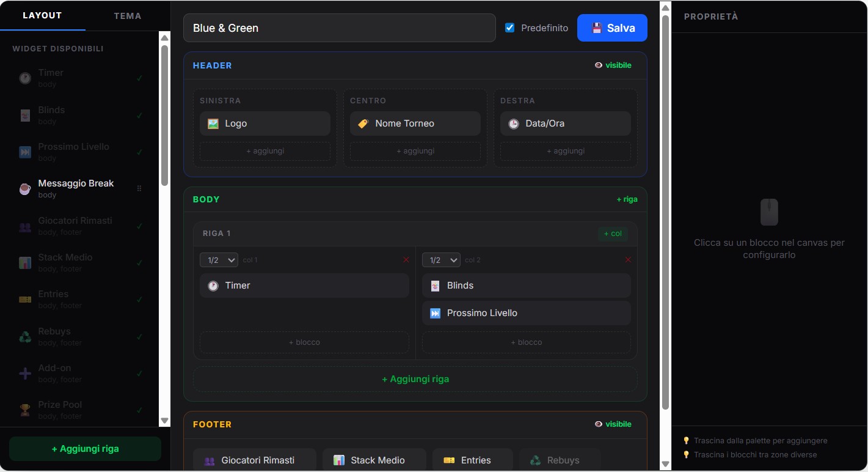The height and width of the screenshot is (472, 868).
Task: Click the Rebuys recycle icon in palette
Action: (25, 337)
